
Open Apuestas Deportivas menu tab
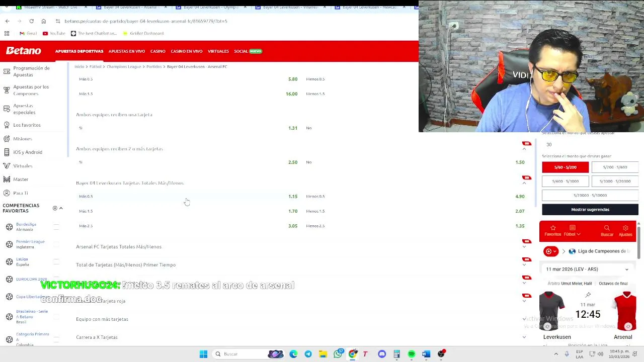click(79, 51)
